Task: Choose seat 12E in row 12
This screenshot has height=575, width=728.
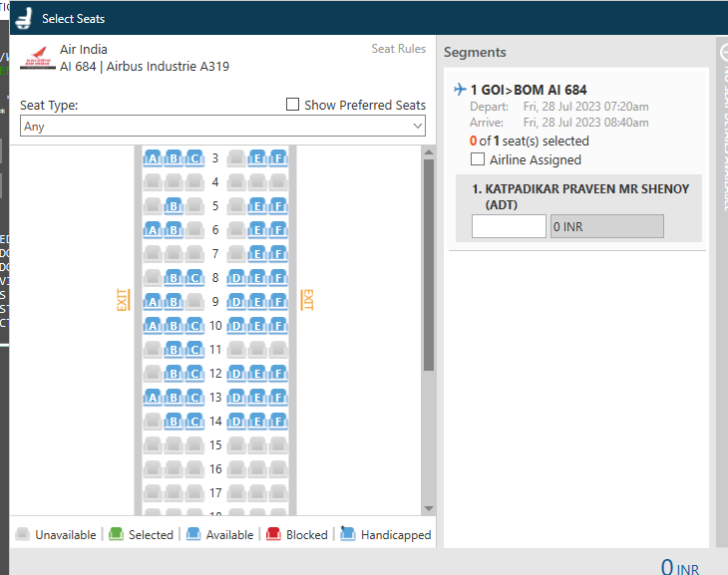Action: [x=257, y=374]
